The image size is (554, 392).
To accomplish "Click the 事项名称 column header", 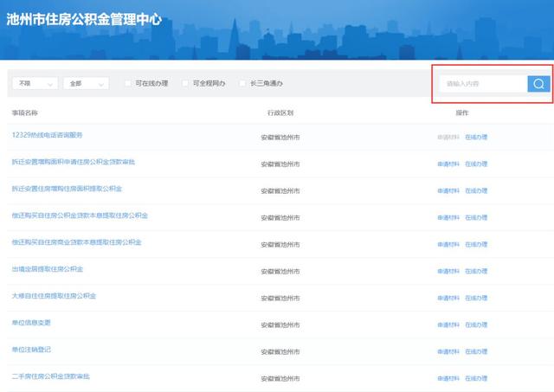I will (x=25, y=113).
